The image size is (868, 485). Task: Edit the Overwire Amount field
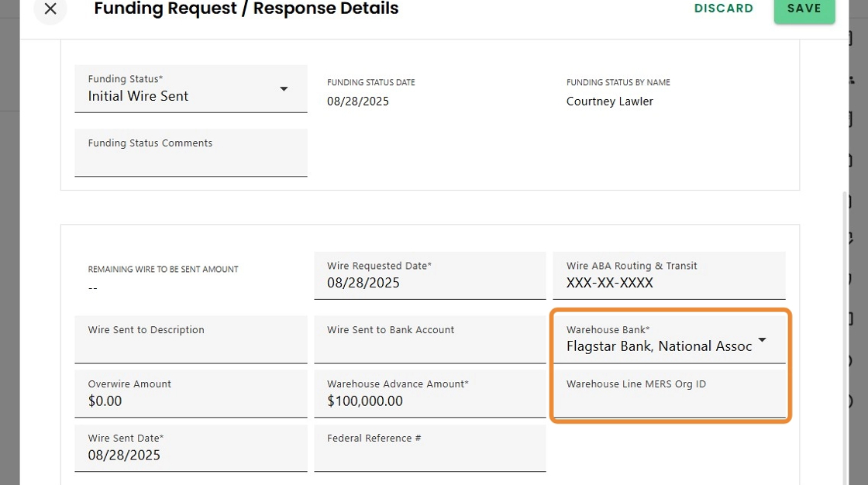pos(191,401)
